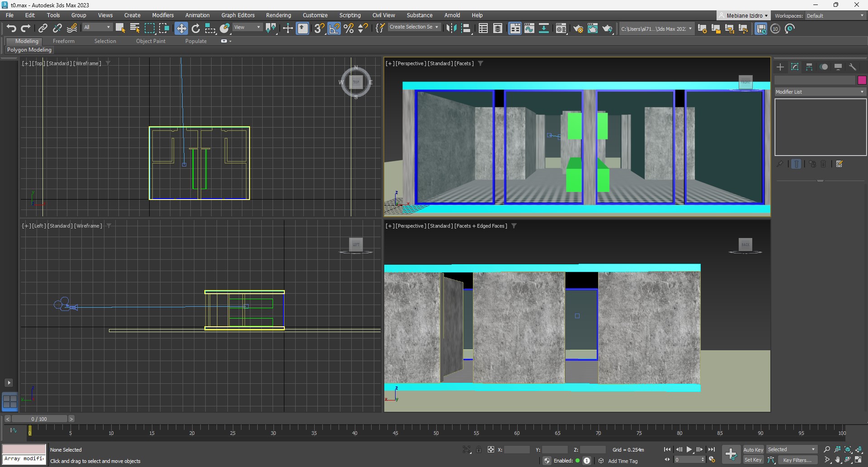Open the Hierarchy tab in command panel

tap(809, 67)
